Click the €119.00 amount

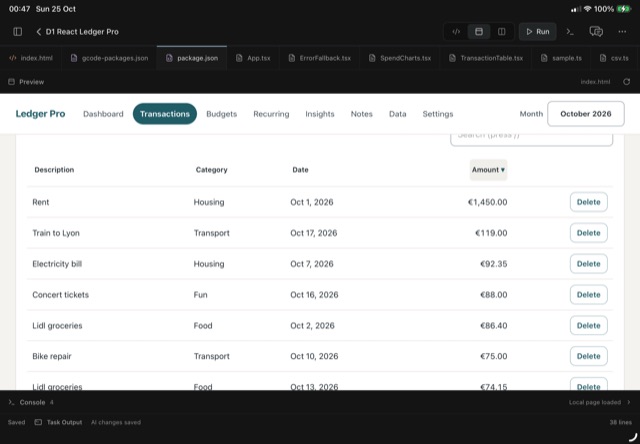pos(491,233)
